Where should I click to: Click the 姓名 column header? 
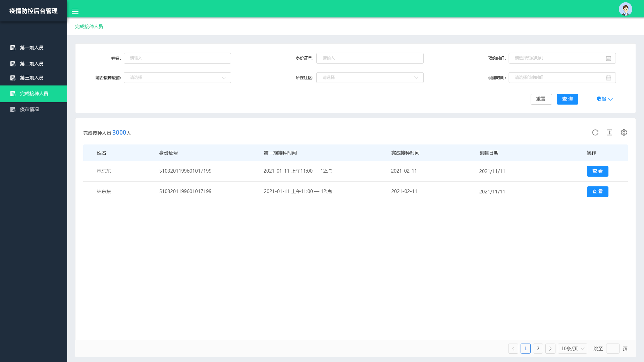click(101, 153)
